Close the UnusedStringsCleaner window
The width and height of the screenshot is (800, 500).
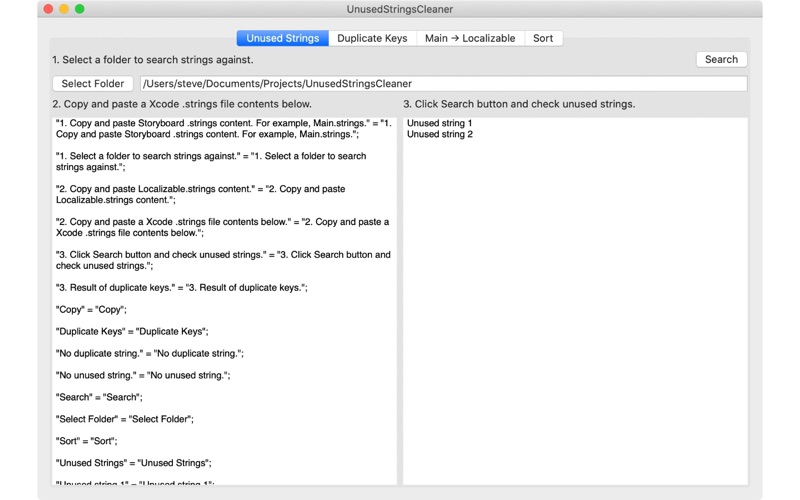[x=48, y=9]
